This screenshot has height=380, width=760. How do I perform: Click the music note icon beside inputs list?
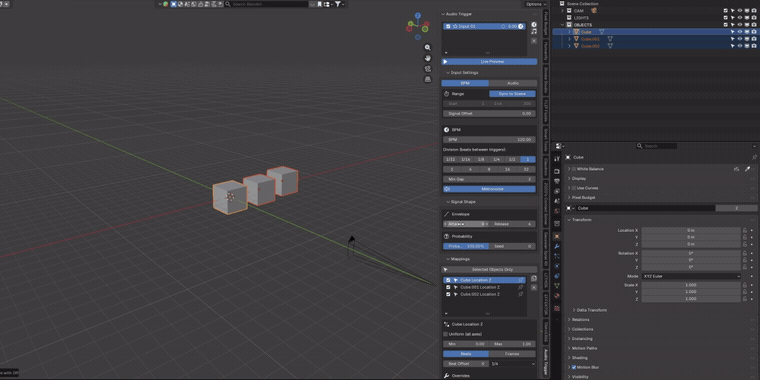click(x=534, y=32)
